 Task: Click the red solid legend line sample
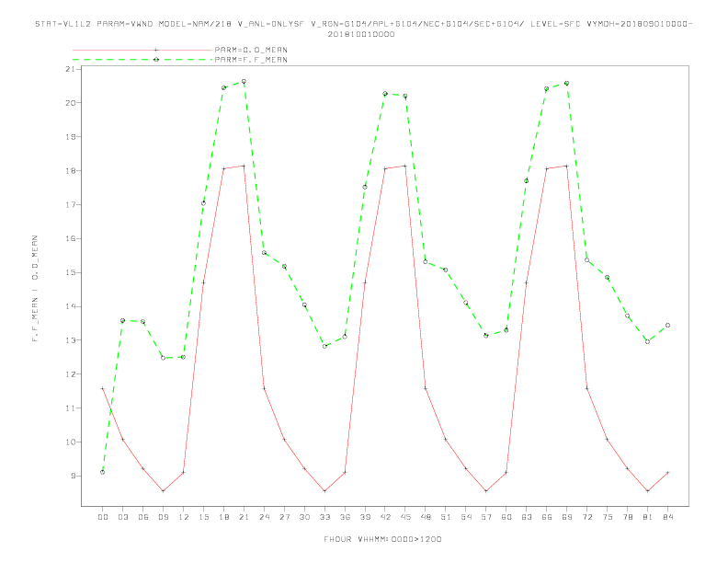point(142,50)
